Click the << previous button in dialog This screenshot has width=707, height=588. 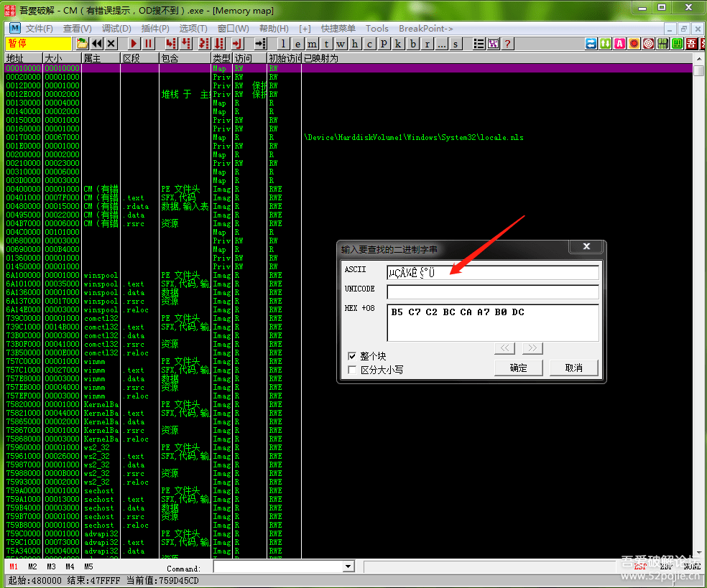pyautogui.click(x=504, y=347)
